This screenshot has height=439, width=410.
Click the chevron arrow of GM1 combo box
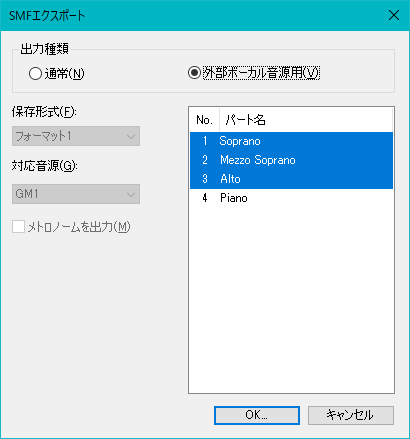(x=131, y=194)
